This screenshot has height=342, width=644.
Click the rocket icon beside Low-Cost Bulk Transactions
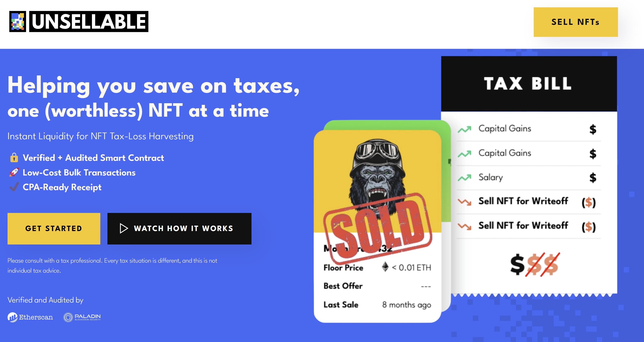14,172
